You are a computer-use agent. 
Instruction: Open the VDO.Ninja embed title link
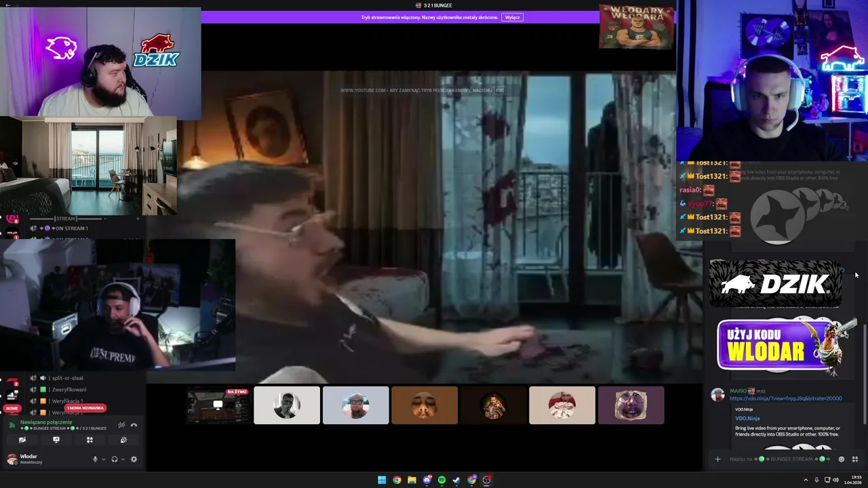click(x=747, y=418)
